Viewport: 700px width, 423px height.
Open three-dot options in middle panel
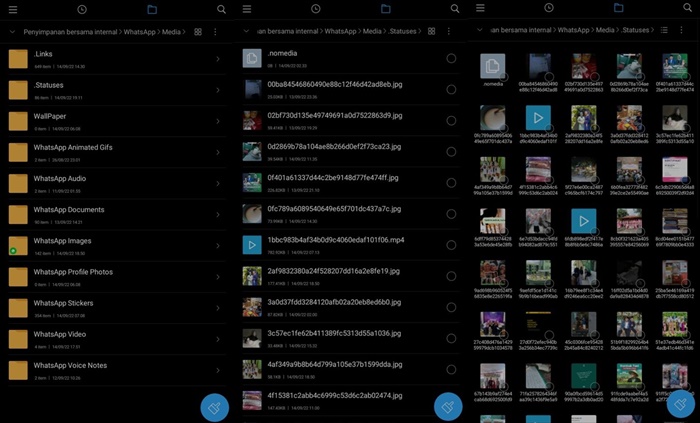tap(449, 31)
